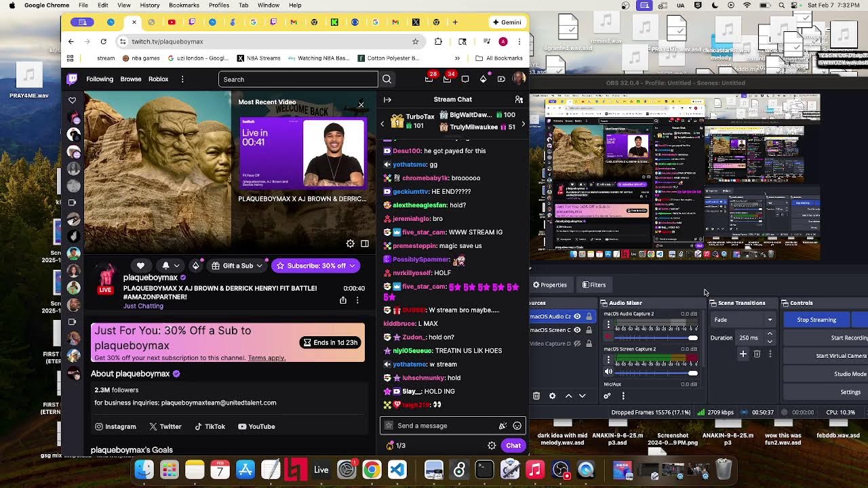The height and width of the screenshot is (488, 868).
Task: Open the notification bell dropdown on channel
Action: pos(170,266)
